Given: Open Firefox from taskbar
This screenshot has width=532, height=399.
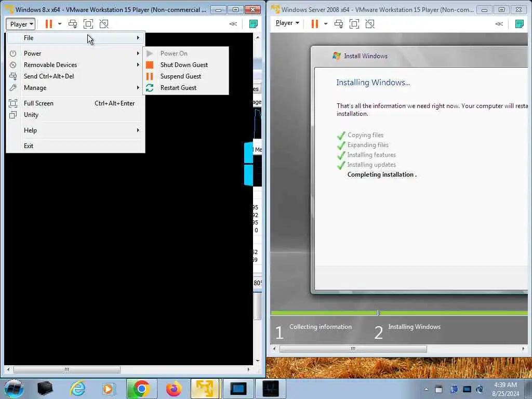Looking at the screenshot, I should [174, 389].
